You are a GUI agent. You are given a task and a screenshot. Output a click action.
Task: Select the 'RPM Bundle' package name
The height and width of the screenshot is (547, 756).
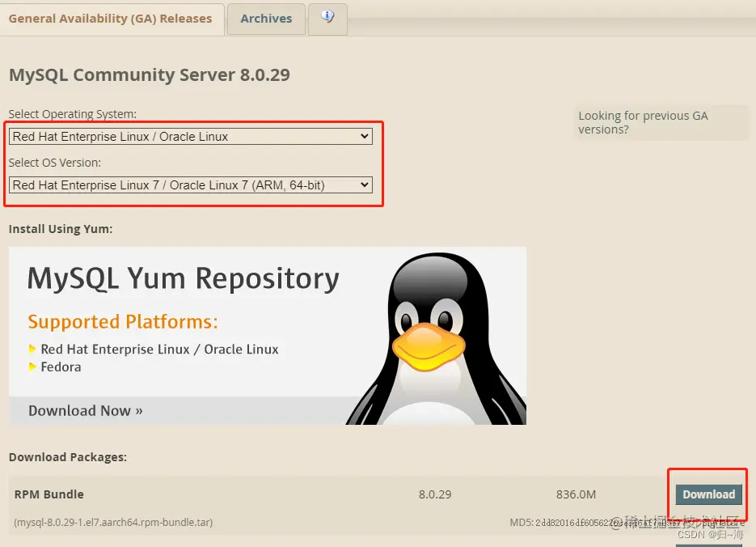[x=49, y=494]
